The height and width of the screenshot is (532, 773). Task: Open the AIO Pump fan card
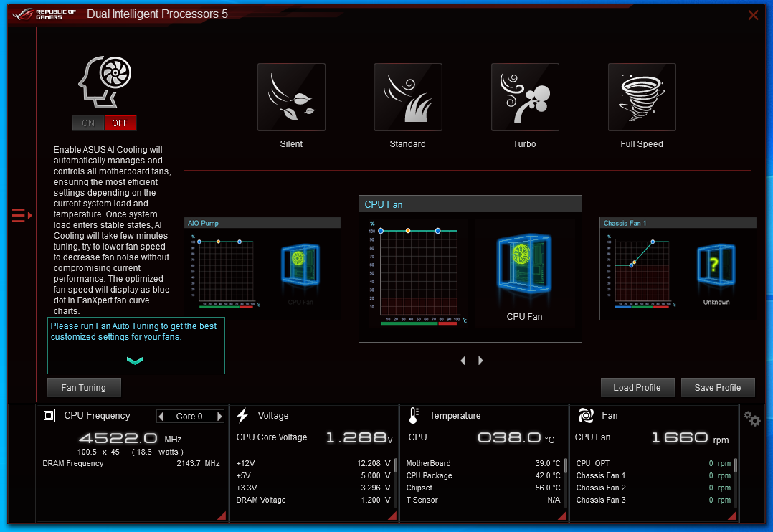point(262,268)
